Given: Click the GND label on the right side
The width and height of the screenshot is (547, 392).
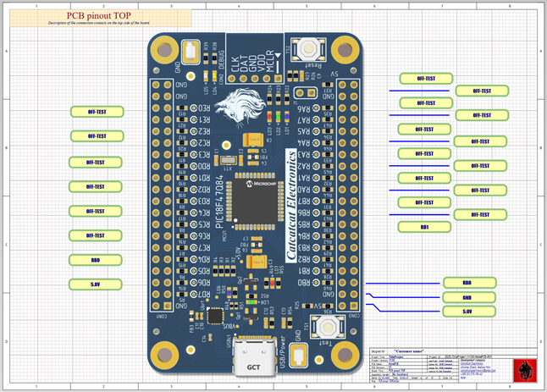Looking at the screenshot, I should [x=467, y=297].
